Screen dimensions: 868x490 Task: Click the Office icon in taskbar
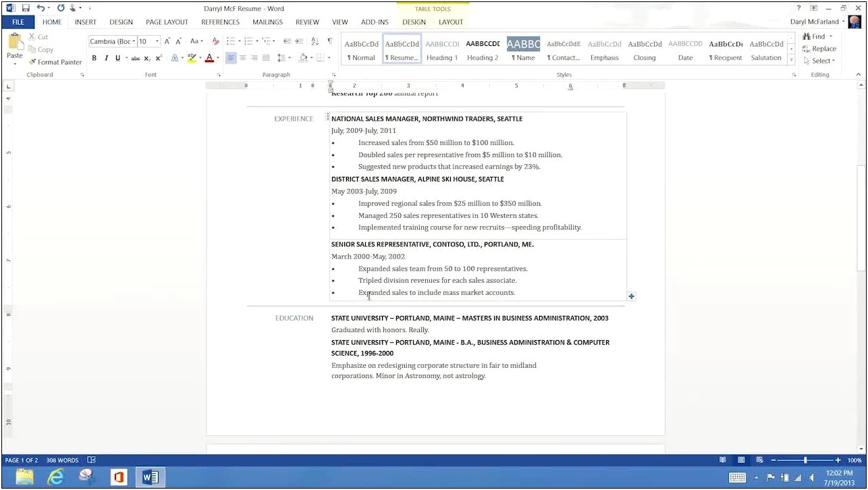(x=119, y=477)
